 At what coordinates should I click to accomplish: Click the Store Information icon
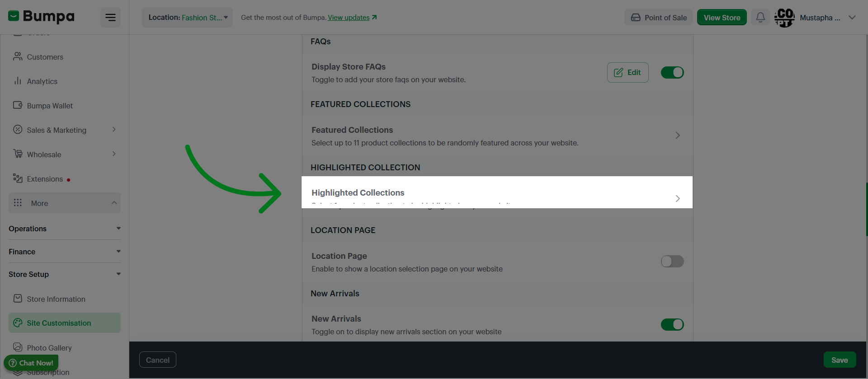[x=18, y=299]
